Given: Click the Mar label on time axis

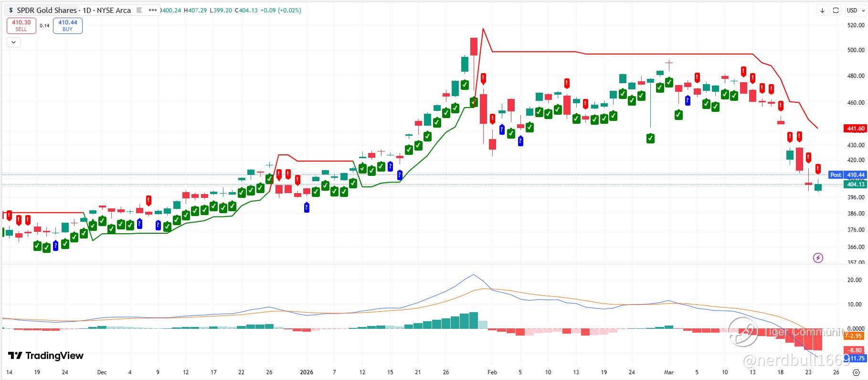Looking at the screenshot, I should click(669, 372).
